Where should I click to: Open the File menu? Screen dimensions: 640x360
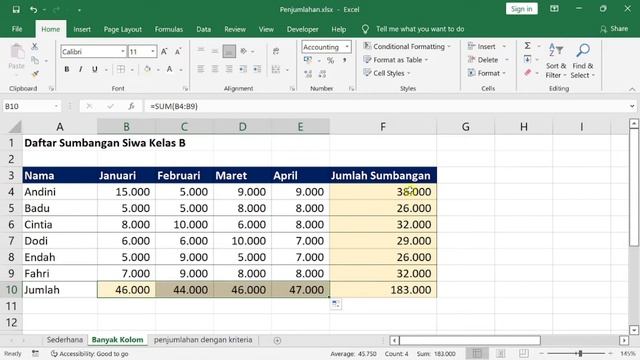pos(17,29)
